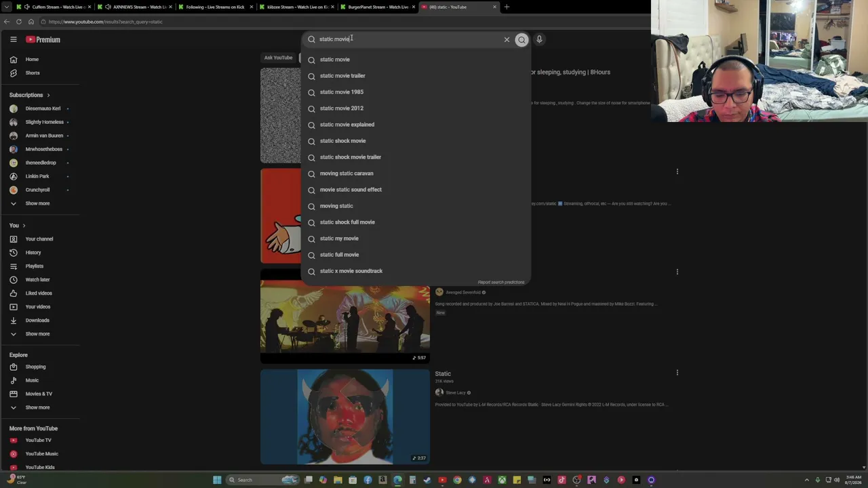Select the "static movie 2012" suggestion
Viewport: 868px width, 488px height.
point(416,108)
